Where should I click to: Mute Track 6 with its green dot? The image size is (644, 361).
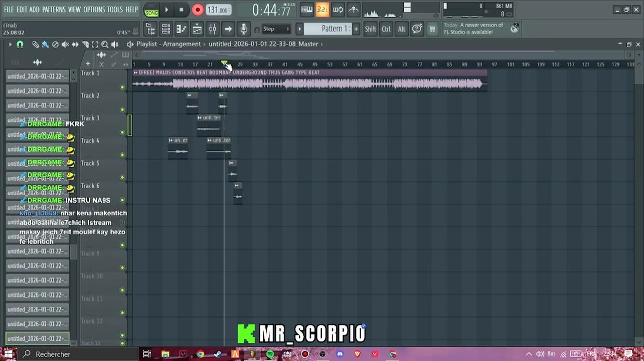[x=122, y=200]
